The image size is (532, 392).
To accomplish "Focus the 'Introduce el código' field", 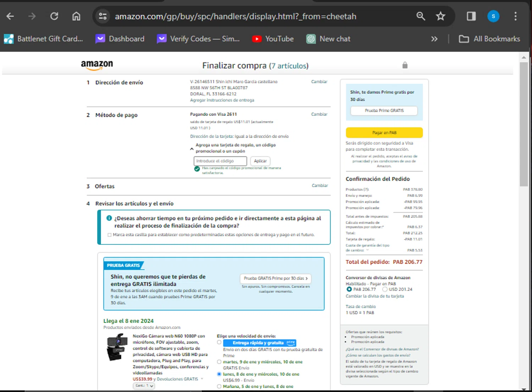I will click(x=220, y=161).
